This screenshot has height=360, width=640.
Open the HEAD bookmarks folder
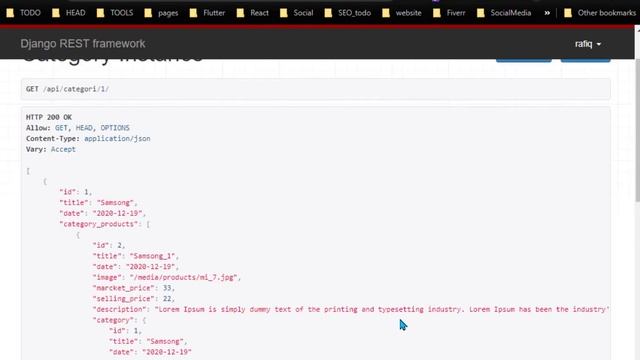coord(69,13)
